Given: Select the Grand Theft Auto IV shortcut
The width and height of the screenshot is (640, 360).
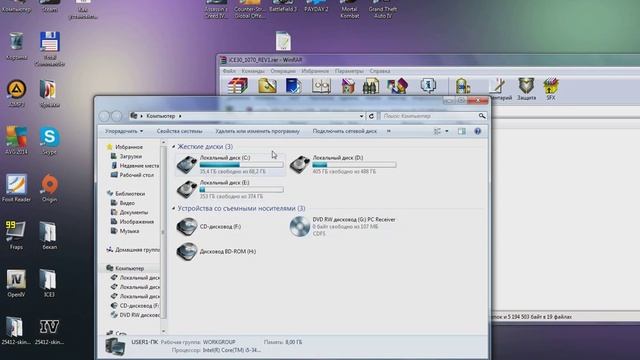Looking at the screenshot, I should coord(382,9).
